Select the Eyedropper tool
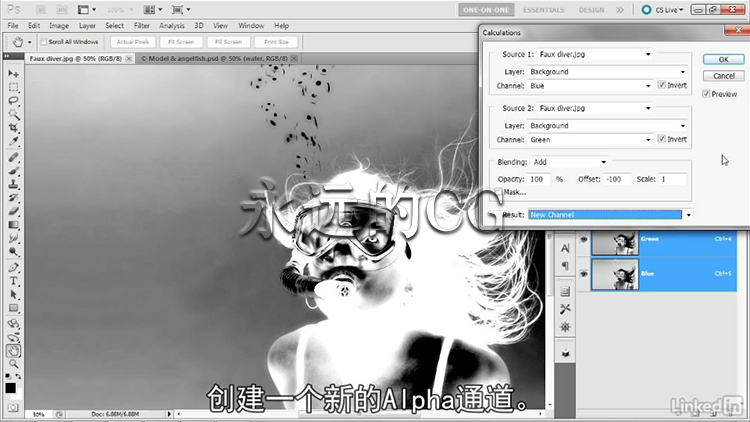 13,141
